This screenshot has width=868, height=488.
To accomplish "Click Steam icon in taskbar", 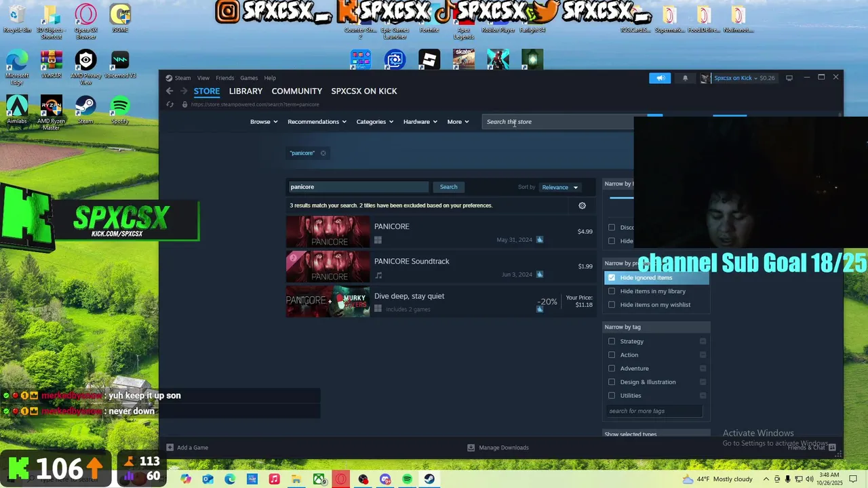I will [x=429, y=479].
